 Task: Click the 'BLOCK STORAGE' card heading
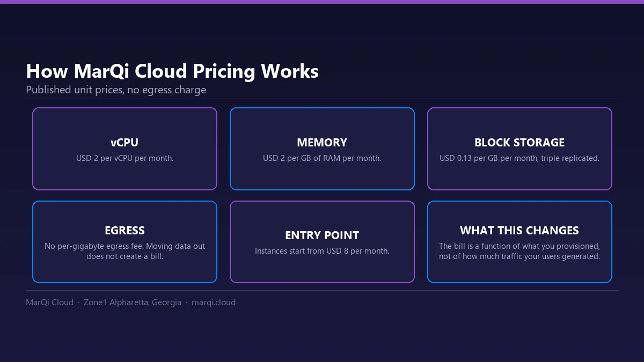point(519,142)
